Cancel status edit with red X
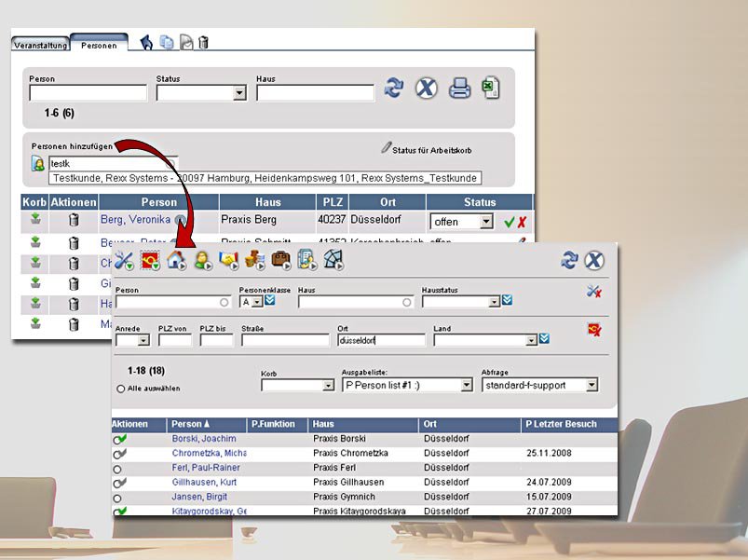The width and height of the screenshot is (748, 560). tap(522, 222)
